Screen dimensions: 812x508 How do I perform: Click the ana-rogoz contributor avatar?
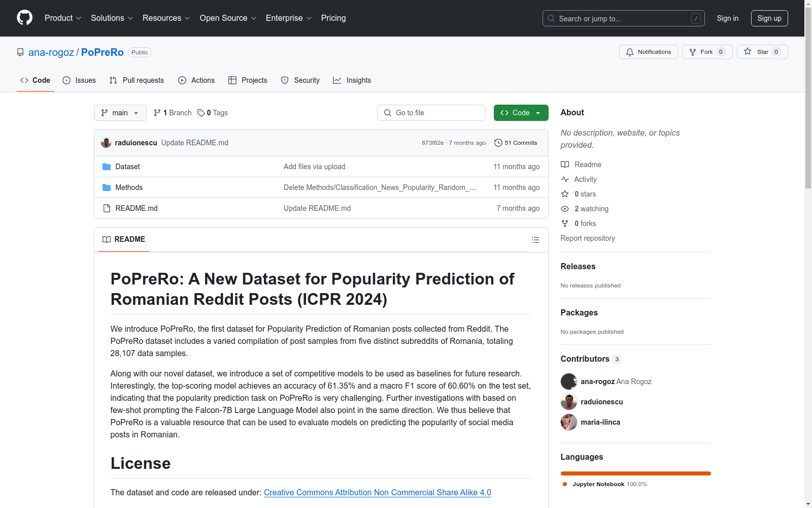[x=569, y=382]
